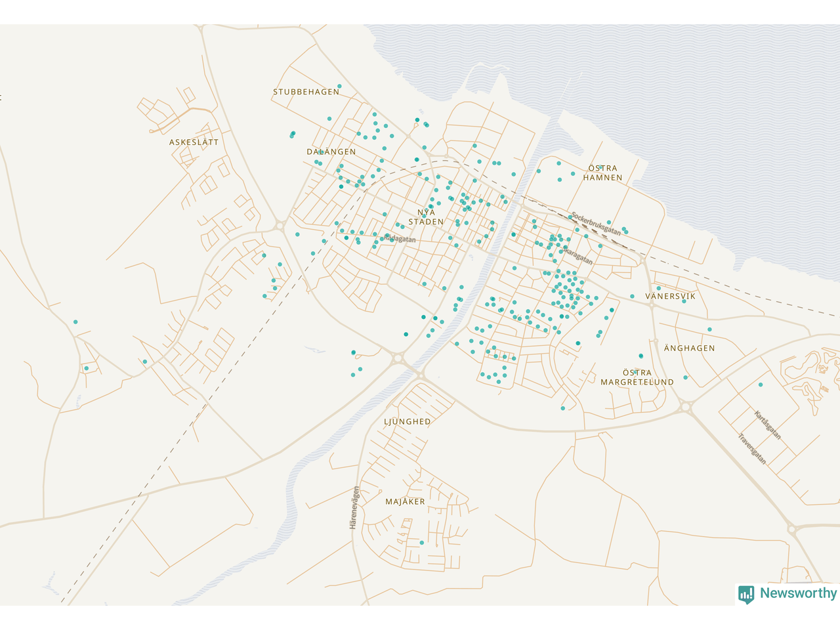Image resolution: width=840 pixels, height=630 pixels.
Task: Click the Sockerbruksgatan street name
Action: (595, 224)
